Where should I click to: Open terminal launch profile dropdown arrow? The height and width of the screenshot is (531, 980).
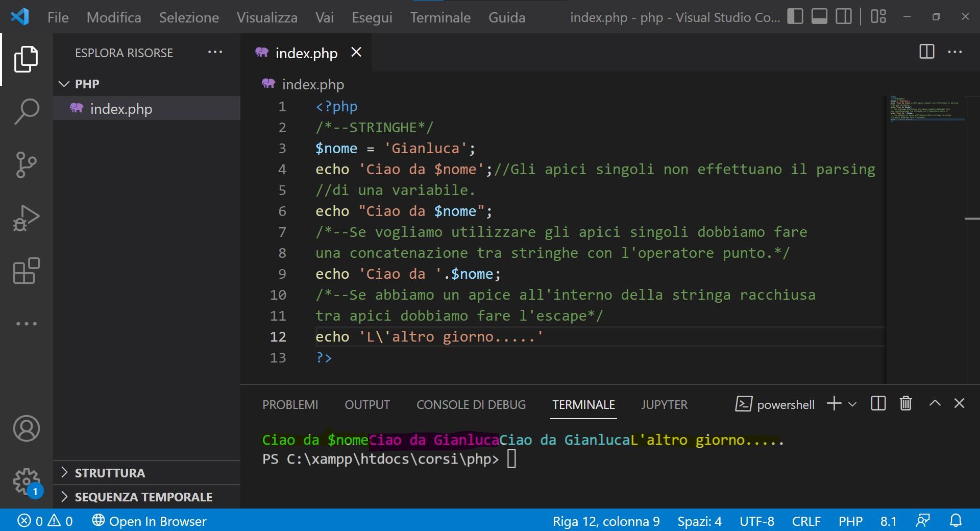pyautogui.click(x=852, y=404)
